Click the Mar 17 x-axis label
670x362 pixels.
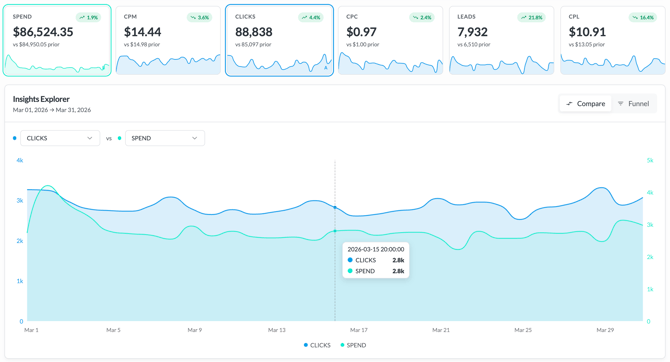(359, 330)
